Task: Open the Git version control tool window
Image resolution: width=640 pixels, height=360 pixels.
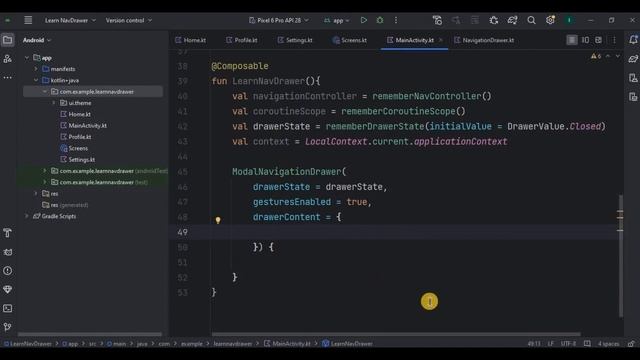Action: pos(7,327)
